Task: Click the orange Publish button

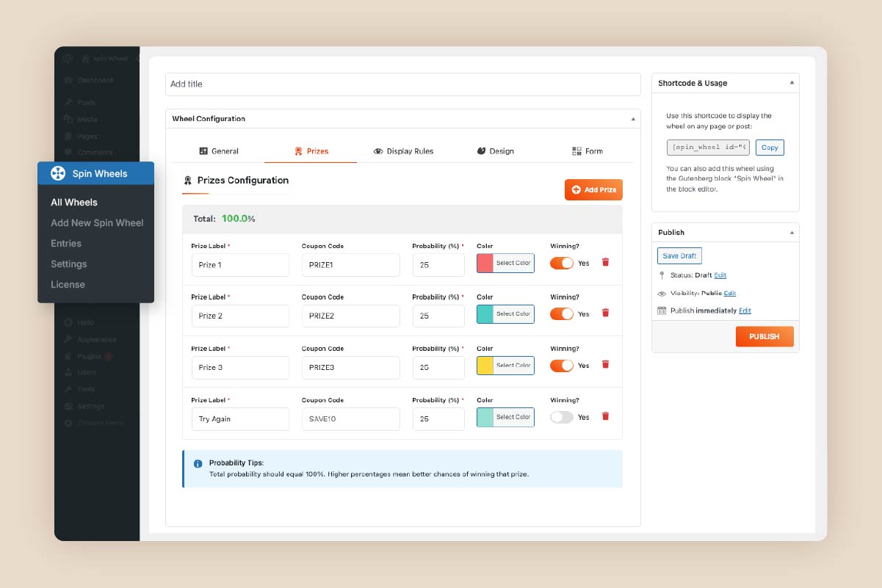Action: pos(764,336)
